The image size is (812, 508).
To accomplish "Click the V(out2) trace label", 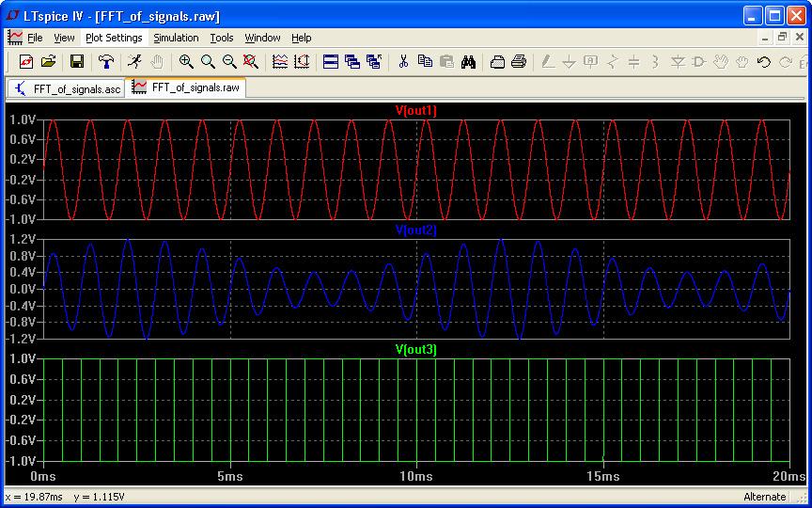I will pyautogui.click(x=416, y=230).
